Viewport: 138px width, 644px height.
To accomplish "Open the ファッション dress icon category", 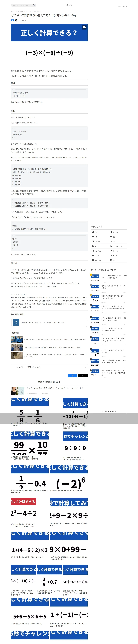I will 111,232.
